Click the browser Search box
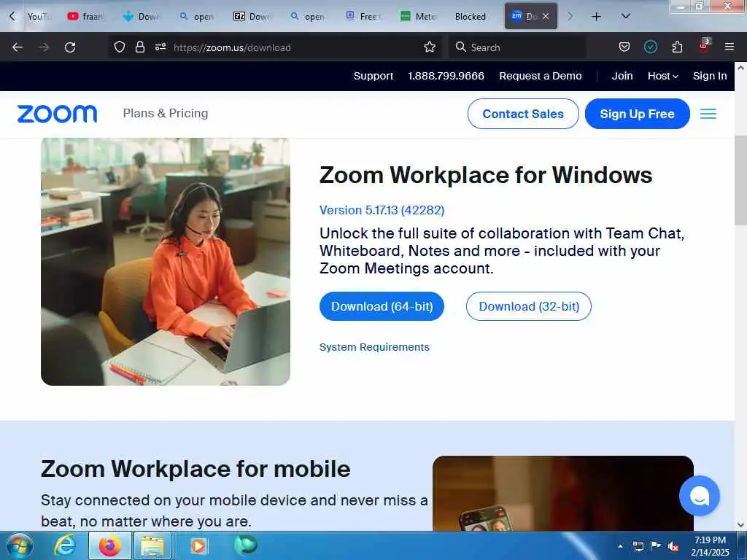Image resolution: width=747 pixels, height=560 pixels. (517, 47)
